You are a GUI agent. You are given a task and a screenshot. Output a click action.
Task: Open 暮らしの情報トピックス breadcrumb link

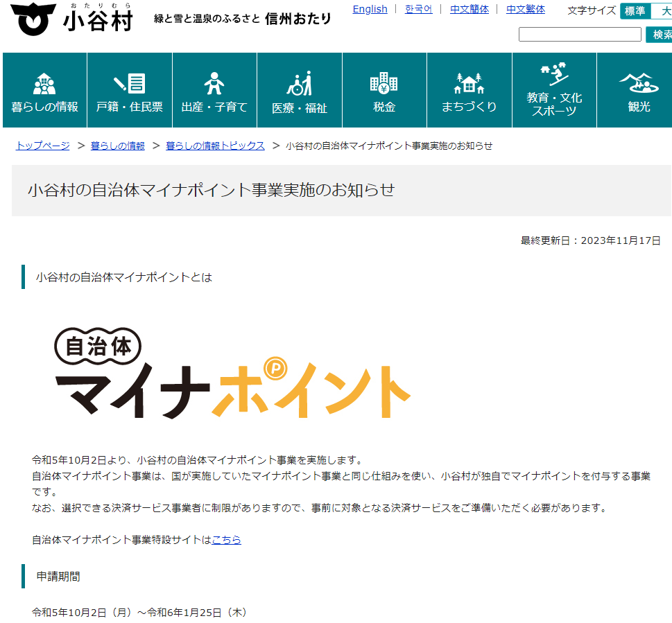point(215,146)
